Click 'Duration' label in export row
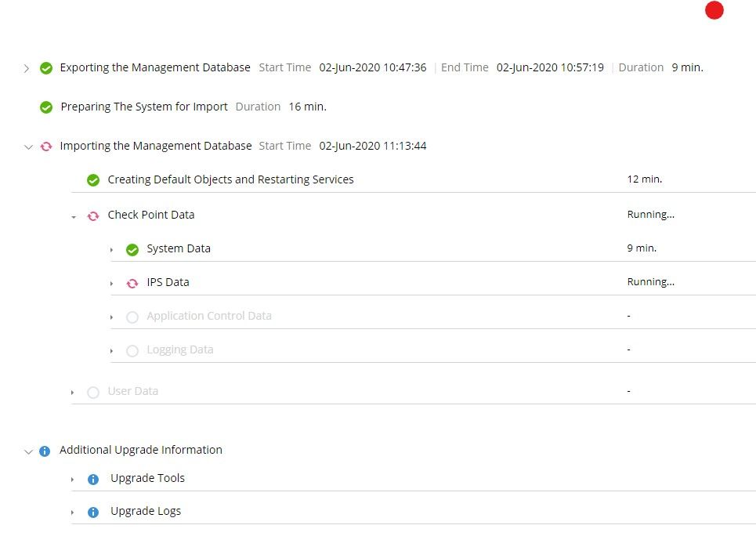 pos(642,67)
